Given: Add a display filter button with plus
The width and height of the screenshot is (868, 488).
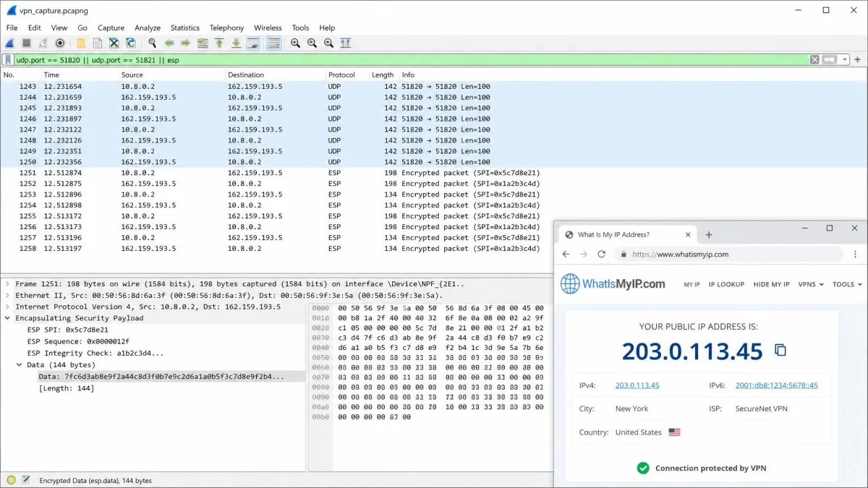Looking at the screenshot, I should (x=858, y=60).
